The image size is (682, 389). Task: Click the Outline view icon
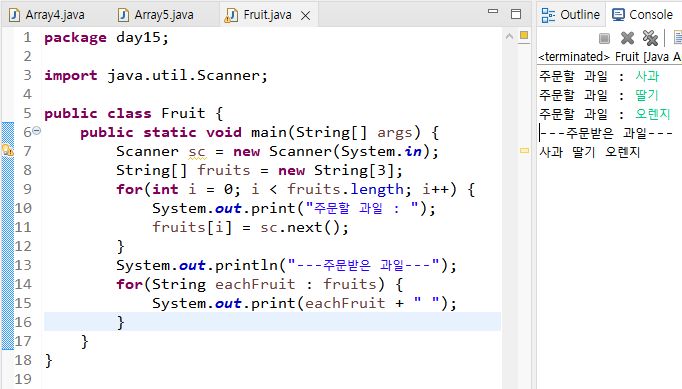tap(548, 15)
